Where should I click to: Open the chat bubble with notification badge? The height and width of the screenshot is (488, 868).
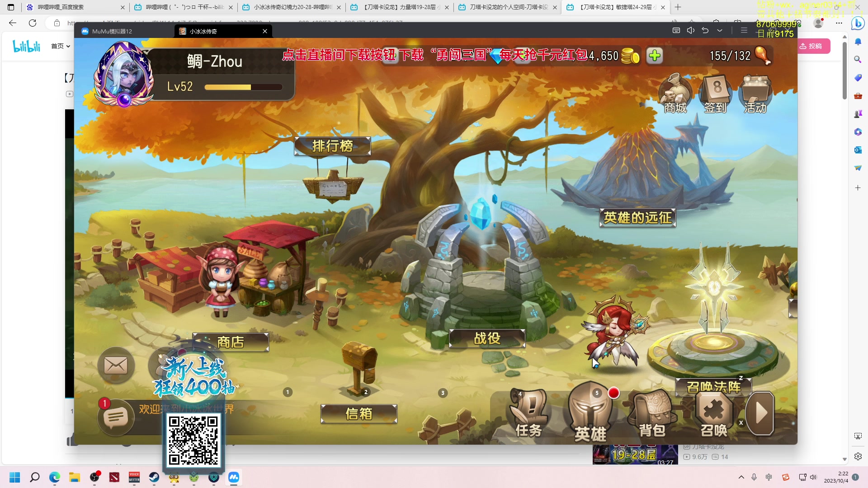[116, 417]
